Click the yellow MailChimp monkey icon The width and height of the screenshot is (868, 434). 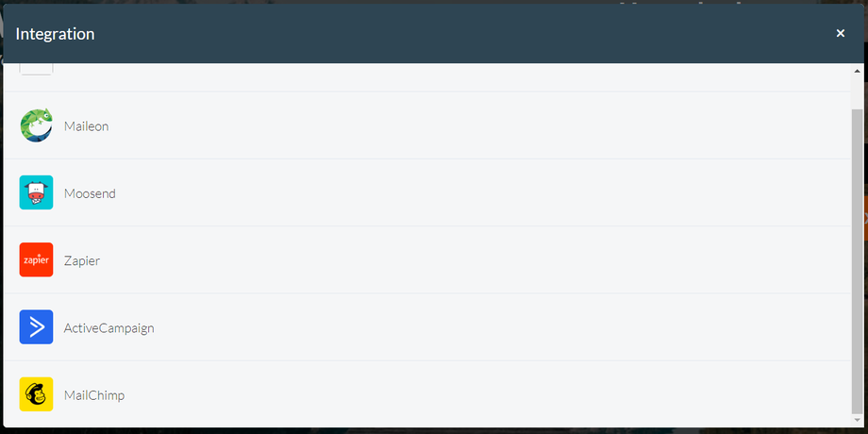point(36,394)
